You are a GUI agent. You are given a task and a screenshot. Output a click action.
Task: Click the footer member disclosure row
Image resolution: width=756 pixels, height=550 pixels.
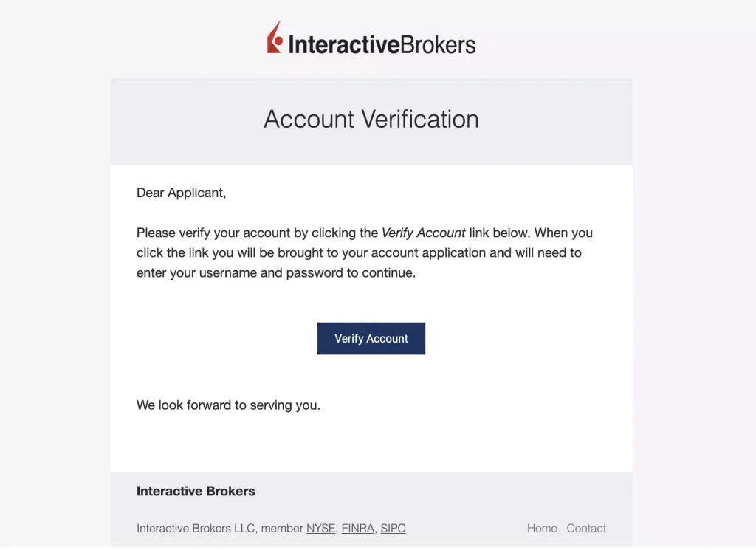[266, 528]
